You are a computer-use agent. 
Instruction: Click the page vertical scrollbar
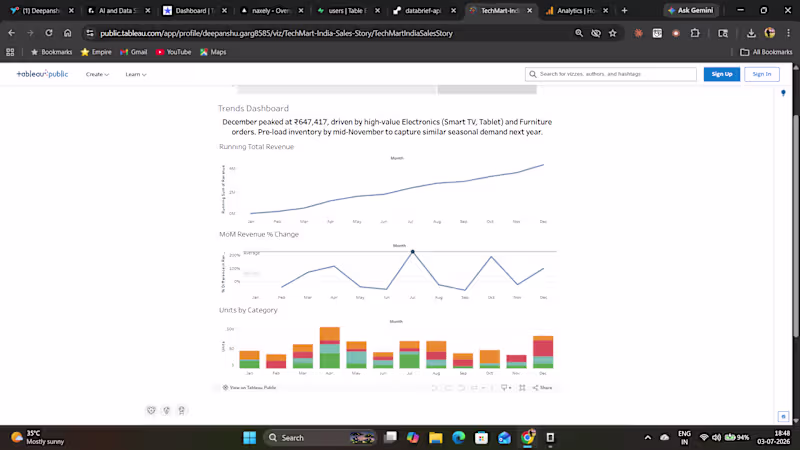click(x=796, y=224)
